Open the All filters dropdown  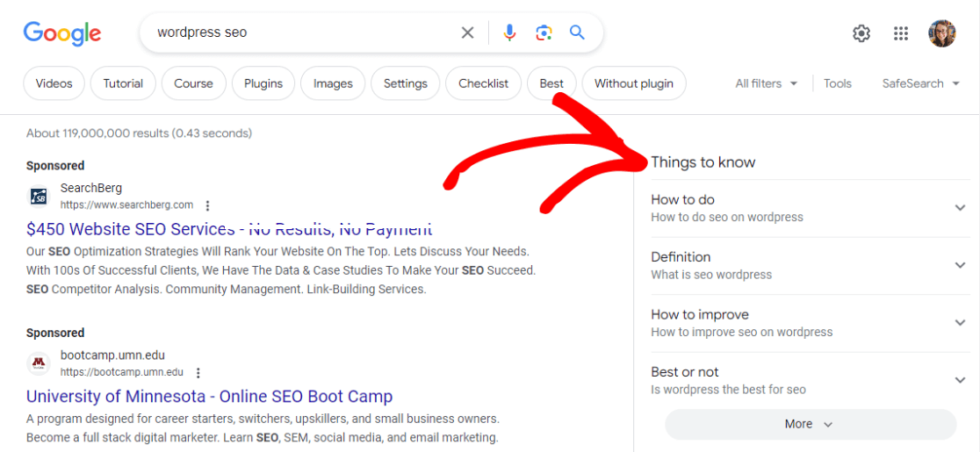(x=767, y=83)
